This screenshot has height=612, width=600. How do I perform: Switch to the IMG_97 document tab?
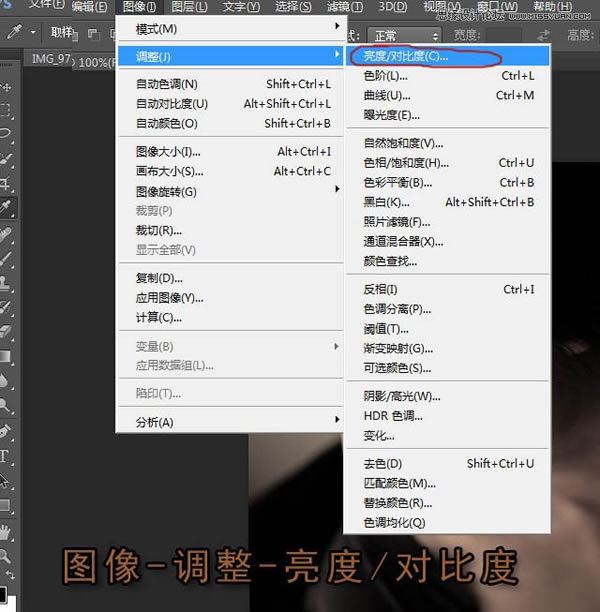click(x=51, y=59)
